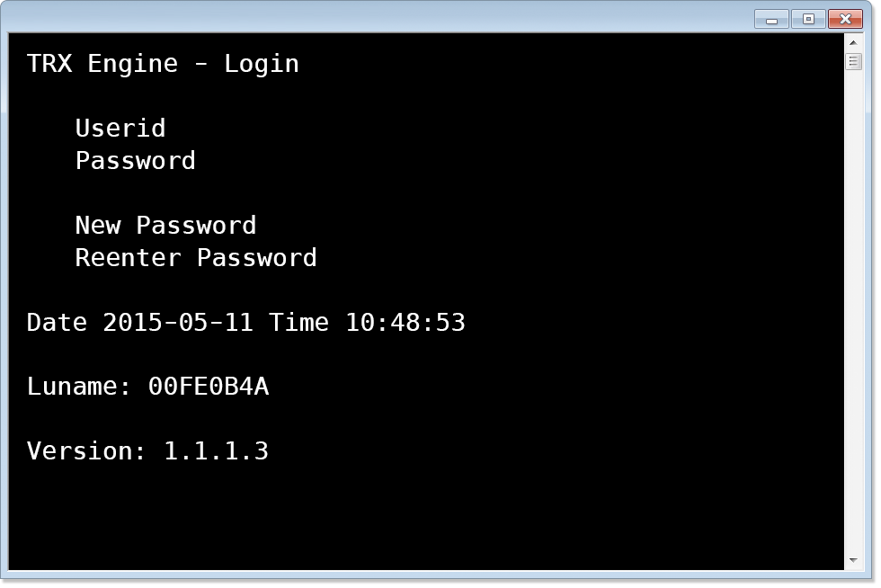Close the TRX Engine terminal window
This screenshot has height=588, width=881.
[844, 18]
